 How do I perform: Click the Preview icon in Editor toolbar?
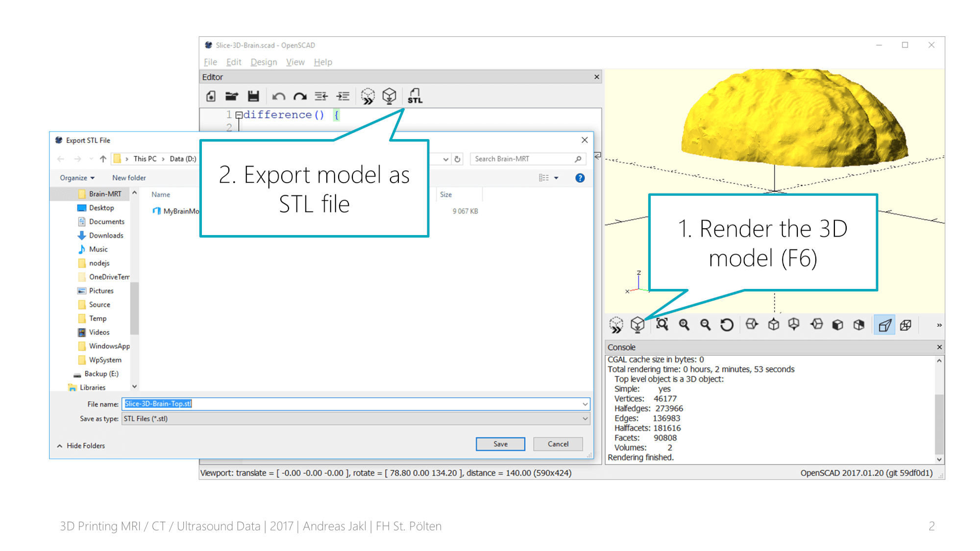(368, 96)
